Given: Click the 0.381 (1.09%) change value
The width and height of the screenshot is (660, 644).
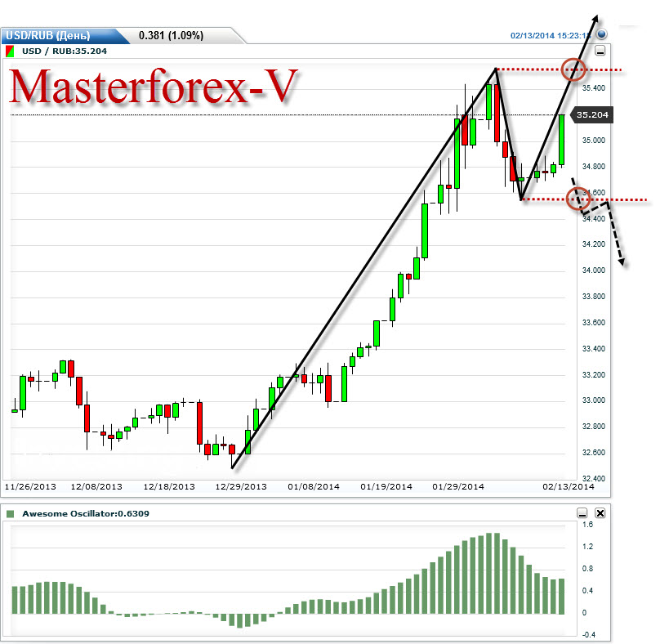Looking at the screenshot, I should (x=171, y=35).
